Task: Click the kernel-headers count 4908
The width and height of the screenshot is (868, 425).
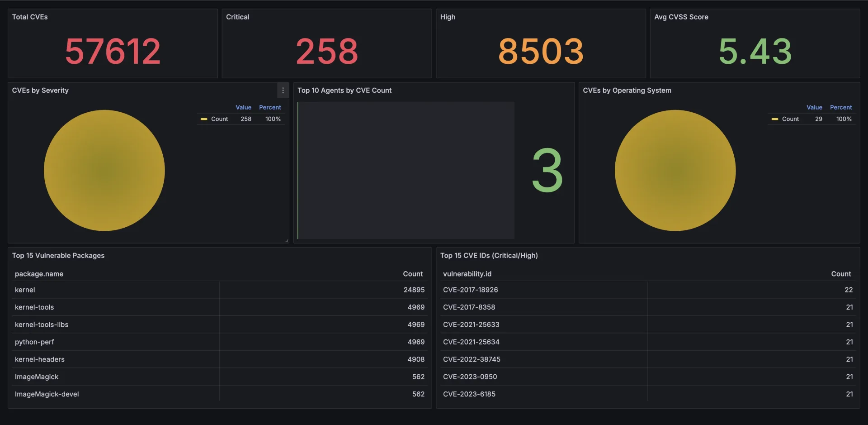Action: point(416,359)
